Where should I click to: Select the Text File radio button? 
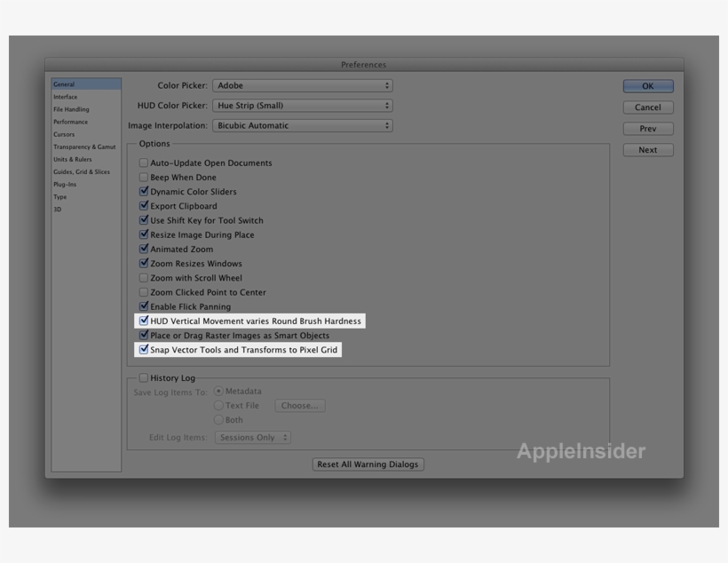click(x=218, y=406)
